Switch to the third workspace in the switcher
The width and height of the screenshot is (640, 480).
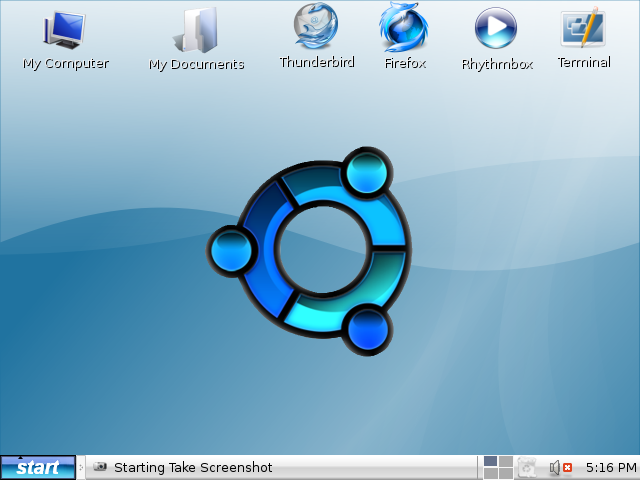pos(491,473)
